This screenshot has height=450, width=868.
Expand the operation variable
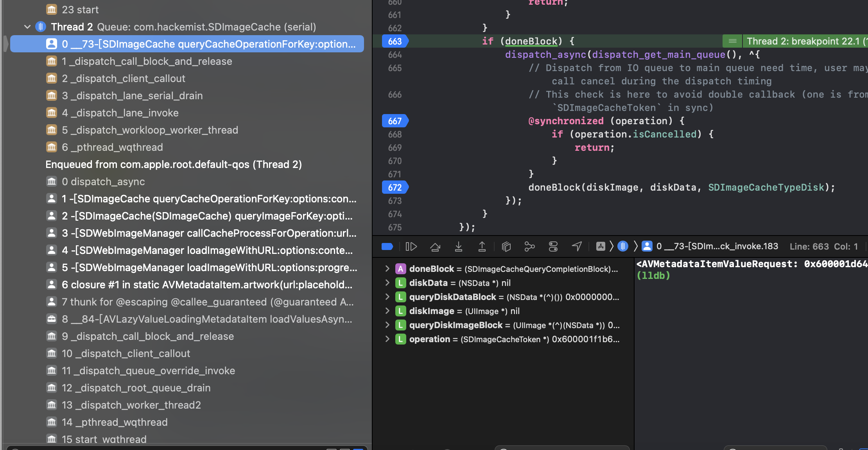coord(387,339)
